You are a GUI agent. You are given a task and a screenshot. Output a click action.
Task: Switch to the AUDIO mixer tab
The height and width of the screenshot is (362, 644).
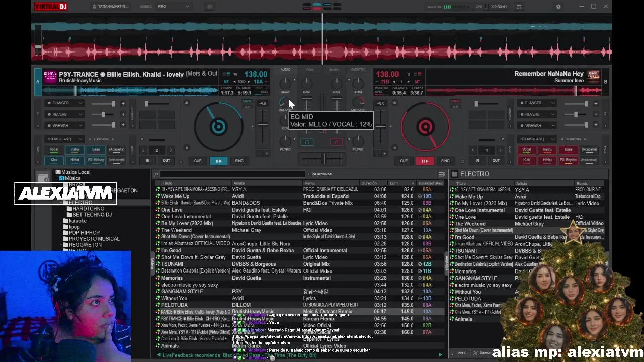tap(285, 70)
